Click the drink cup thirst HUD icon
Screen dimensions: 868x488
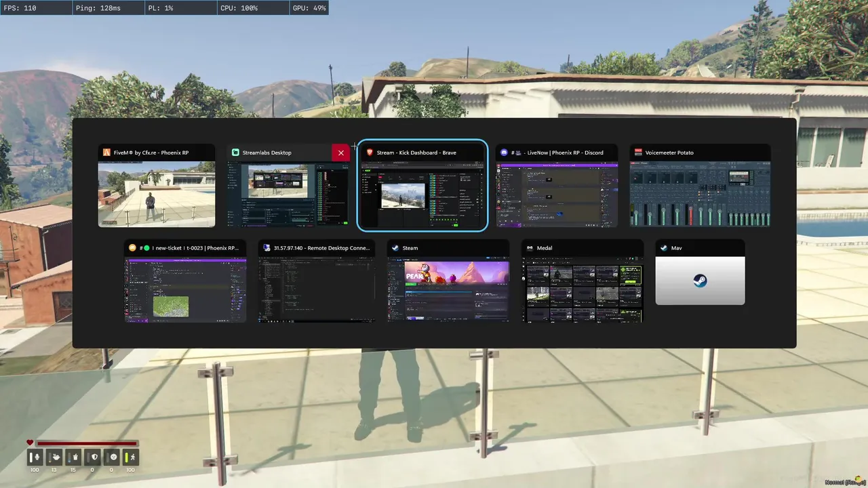pos(75,457)
